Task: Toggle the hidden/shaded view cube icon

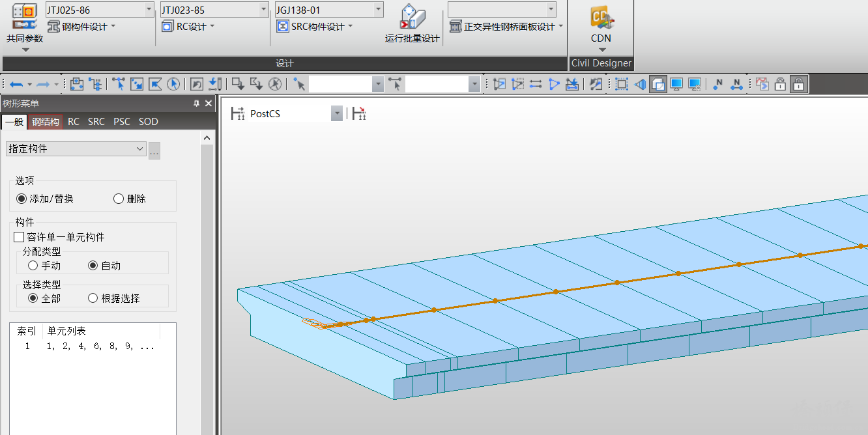Action: point(658,84)
